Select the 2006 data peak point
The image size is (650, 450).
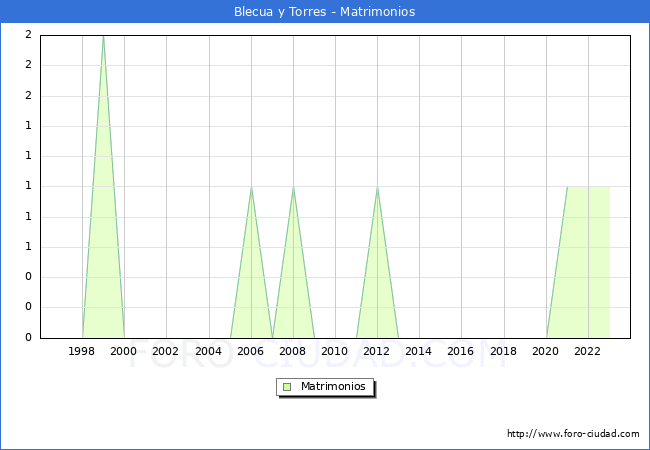click(251, 187)
